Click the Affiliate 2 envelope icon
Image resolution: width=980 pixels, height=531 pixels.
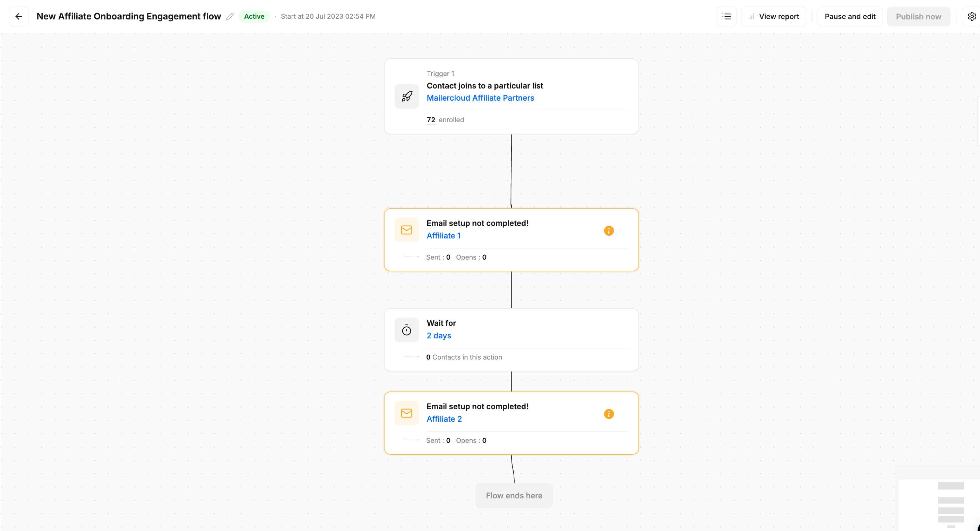407,413
